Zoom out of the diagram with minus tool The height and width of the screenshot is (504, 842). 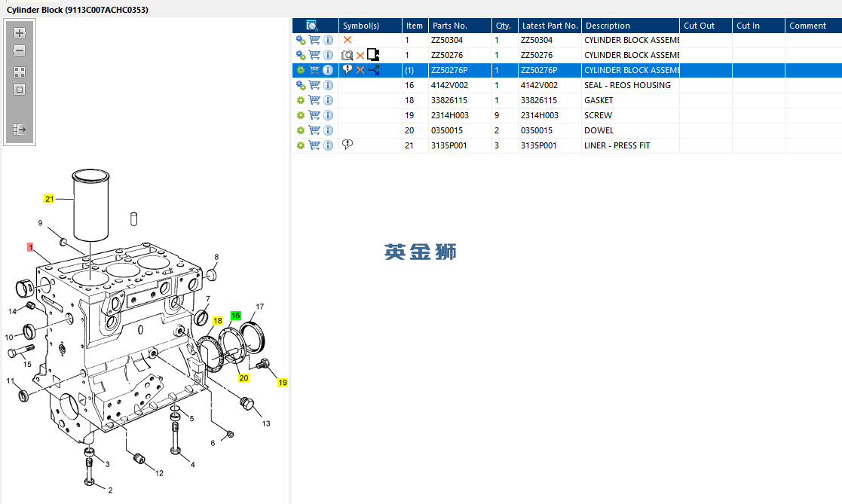point(20,50)
